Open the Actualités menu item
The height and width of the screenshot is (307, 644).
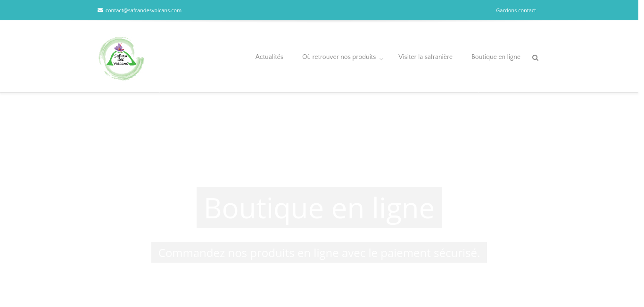(x=269, y=57)
